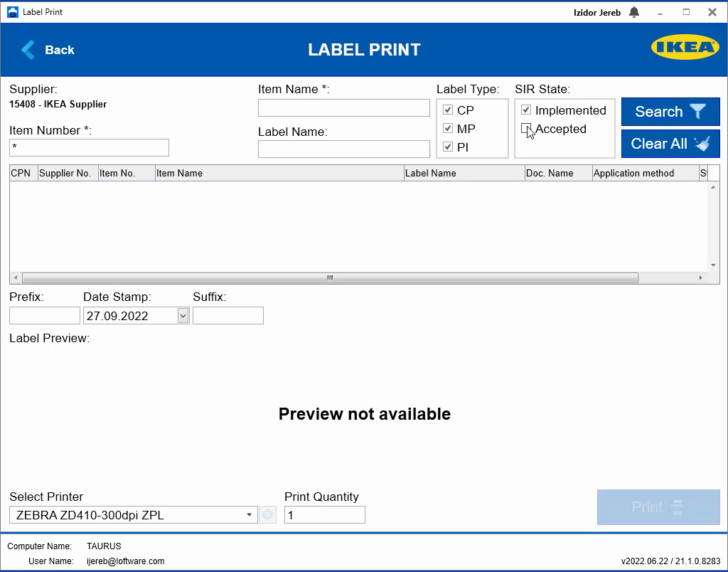This screenshot has width=728, height=572.
Task: Uncheck the MP label type
Action: [x=448, y=128]
